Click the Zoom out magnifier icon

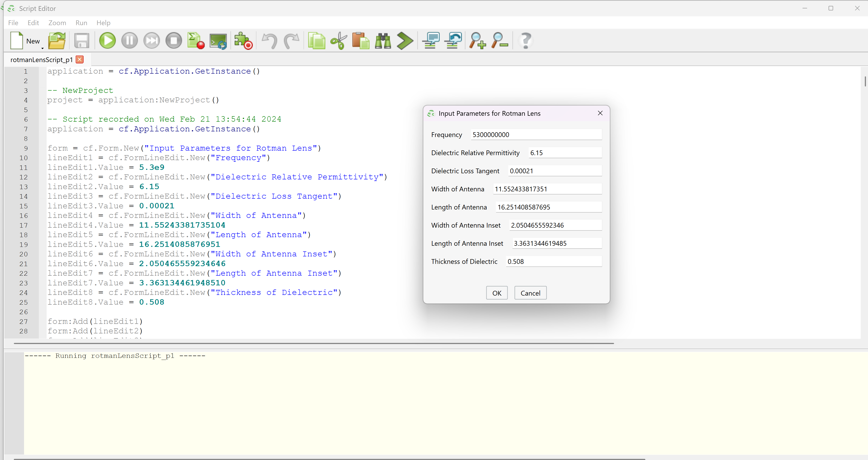(x=499, y=41)
